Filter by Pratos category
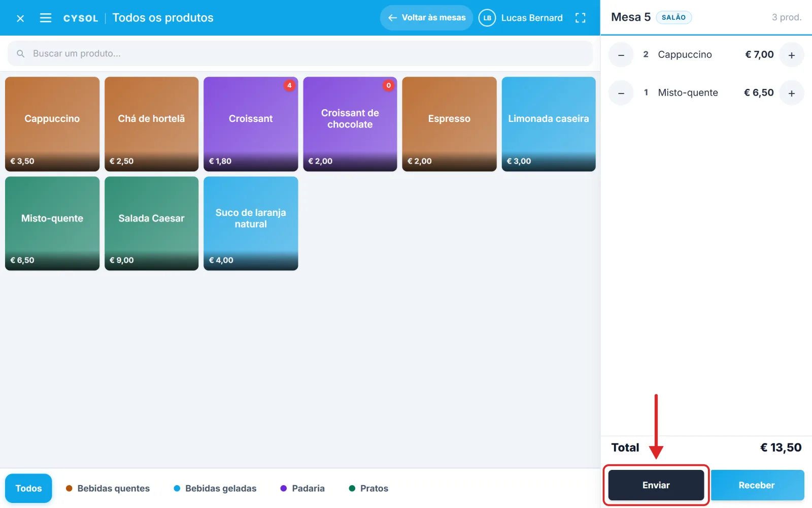 pyautogui.click(x=368, y=488)
